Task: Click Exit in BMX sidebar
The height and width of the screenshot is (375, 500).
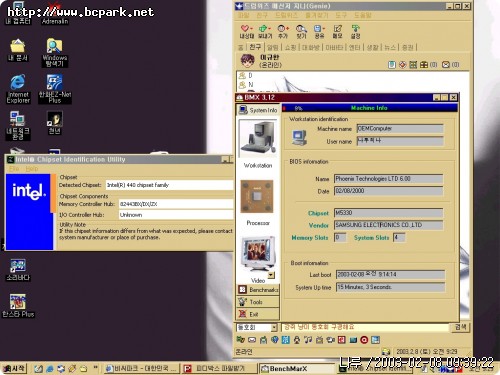Action: (258, 314)
